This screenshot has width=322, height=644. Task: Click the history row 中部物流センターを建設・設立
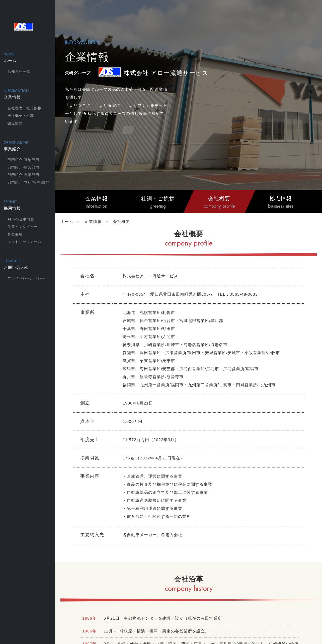point(189,618)
